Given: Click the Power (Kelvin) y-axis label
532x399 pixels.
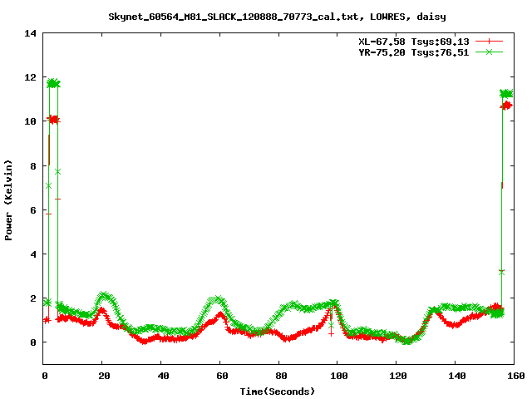Looking at the screenshot, I should point(8,200).
